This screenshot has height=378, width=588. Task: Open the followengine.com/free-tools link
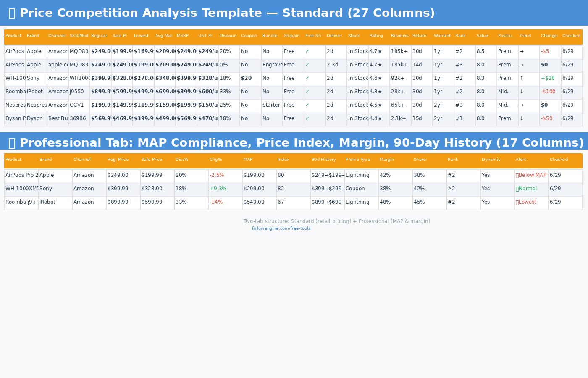[x=281, y=228]
